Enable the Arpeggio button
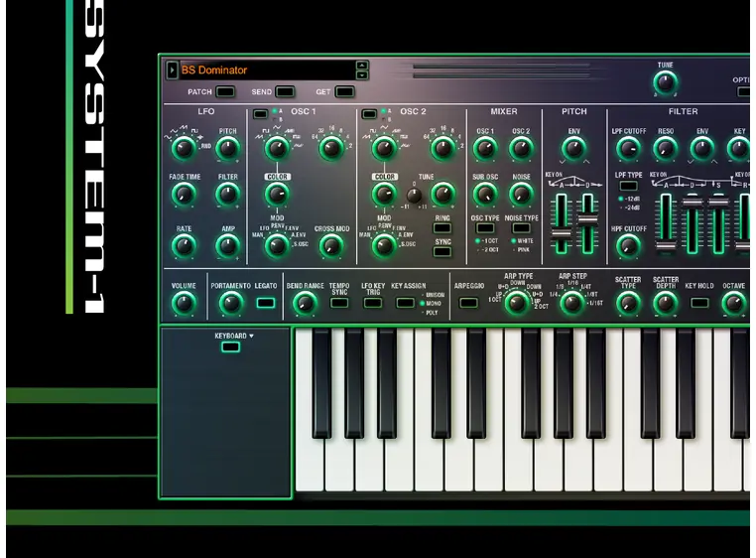Image resolution: width=756 pixels, height=558 pixels. pyautogui.click(x=468, y=303)
